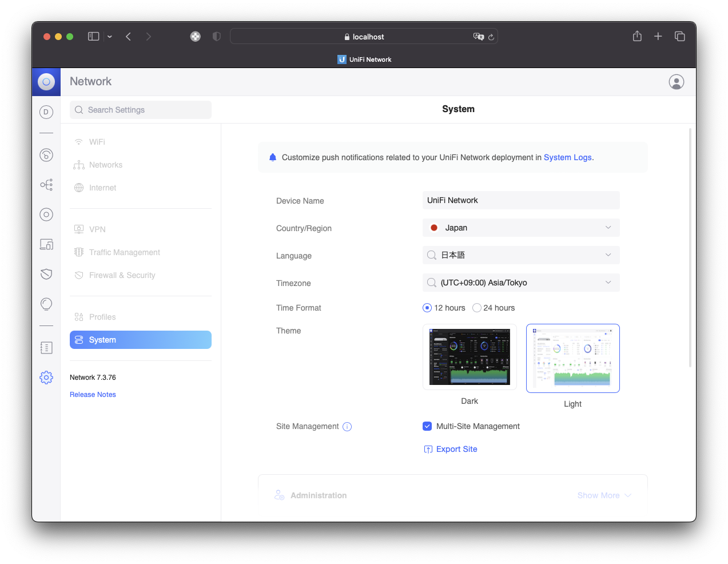This screenshot has height=564, width=728.
Task: Reload the page with refresh icon
Action: (491, 37)
